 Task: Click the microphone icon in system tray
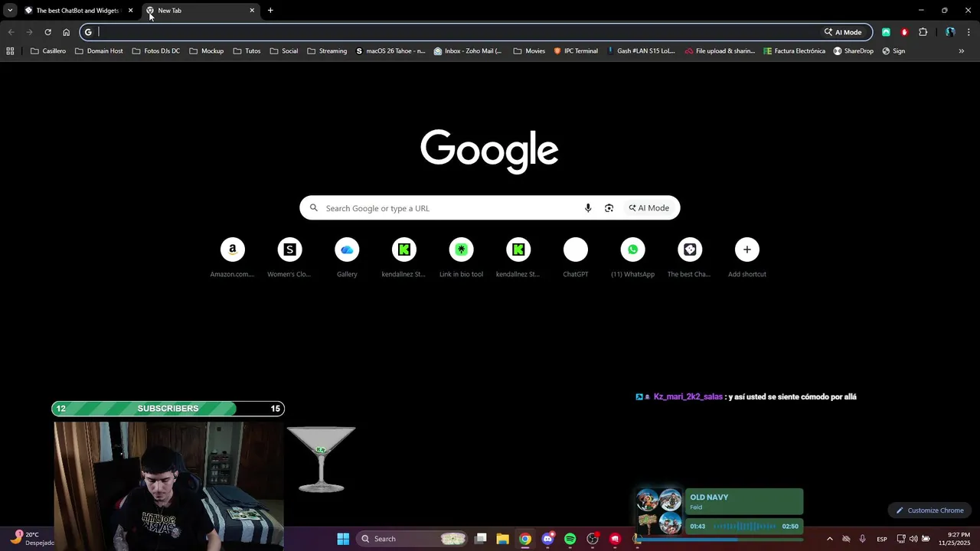[x=863, y=539]
